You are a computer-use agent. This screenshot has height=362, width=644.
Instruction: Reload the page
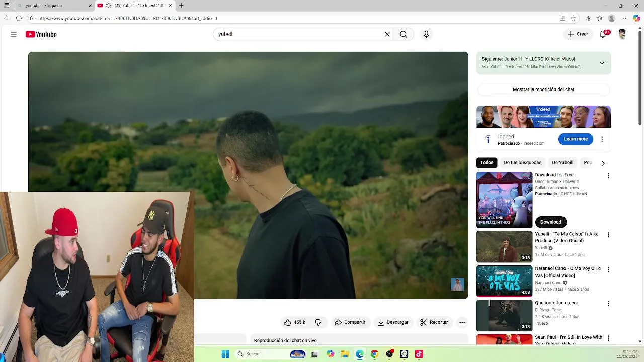(x=19, y=18)
